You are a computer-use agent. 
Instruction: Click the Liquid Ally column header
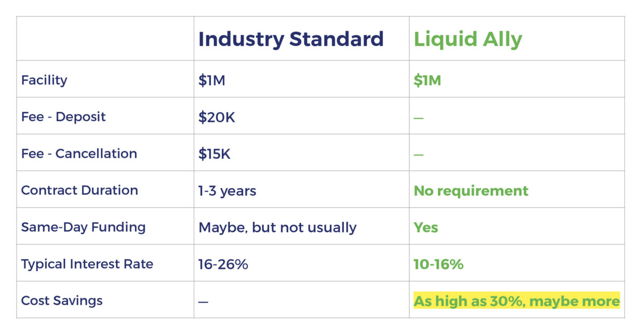[467, 40]
